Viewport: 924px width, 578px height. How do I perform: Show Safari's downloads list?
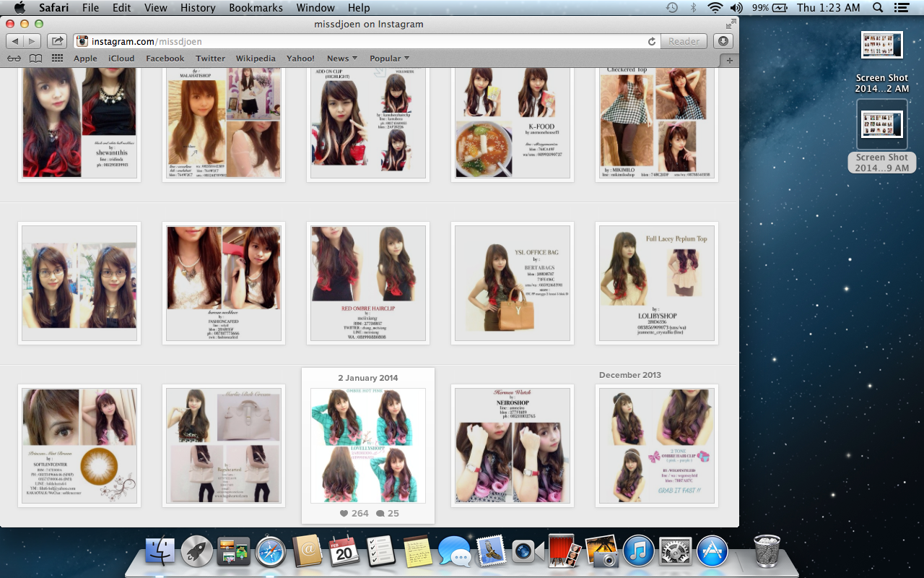723,41
